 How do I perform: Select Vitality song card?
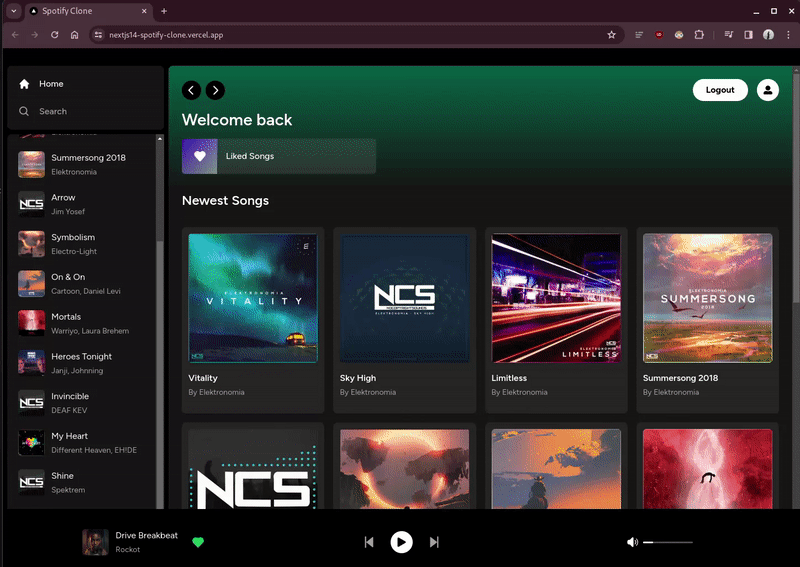tap(253, 320)
